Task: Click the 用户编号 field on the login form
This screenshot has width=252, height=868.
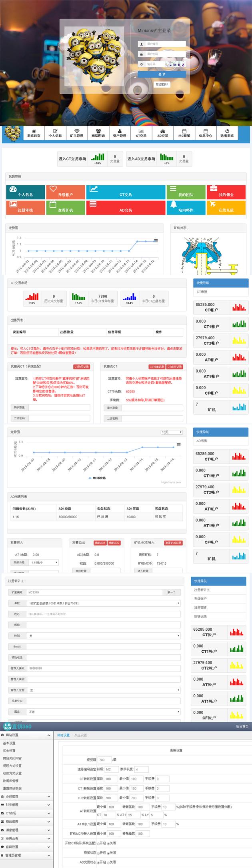Action: pos(165,44)
